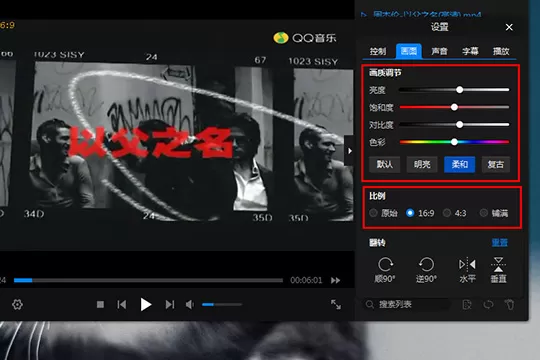Click the 重置 reset link

(x=499, y=243)
